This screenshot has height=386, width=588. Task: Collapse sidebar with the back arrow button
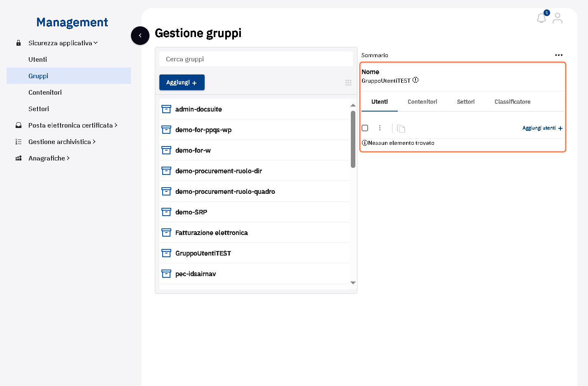pyautogui.click(x=140, y=35)
